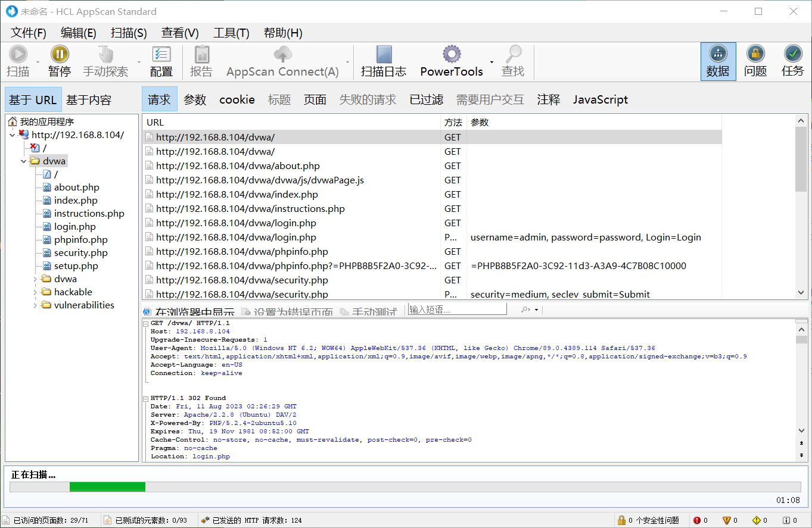Switch to the JavaScript tab
The height and width of the screenshot is (528, 812).
coord(601,99)
